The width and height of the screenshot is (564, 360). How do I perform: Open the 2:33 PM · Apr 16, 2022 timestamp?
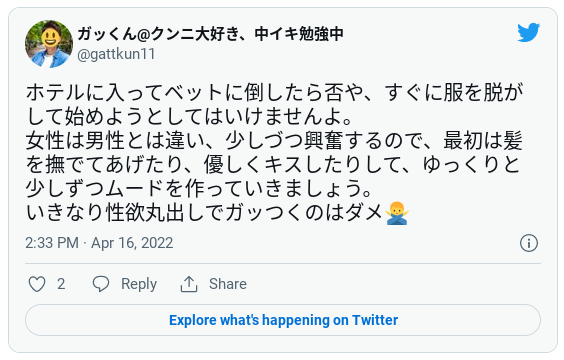tap(99, 243)
